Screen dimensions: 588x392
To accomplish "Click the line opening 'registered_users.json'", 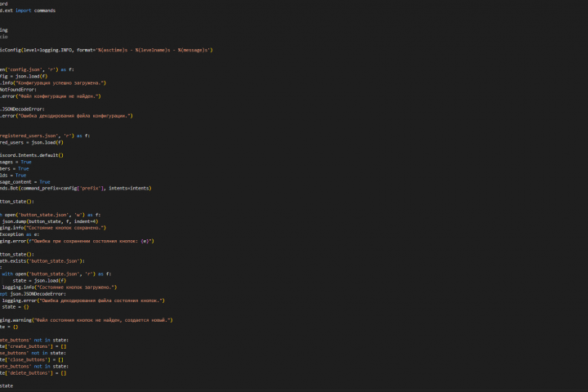I will 45,136.
